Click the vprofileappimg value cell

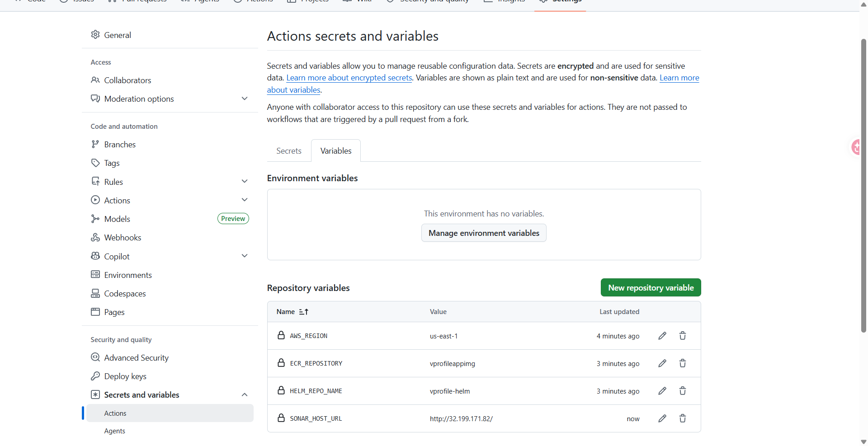pyautogui.click(x=452, y=363)
